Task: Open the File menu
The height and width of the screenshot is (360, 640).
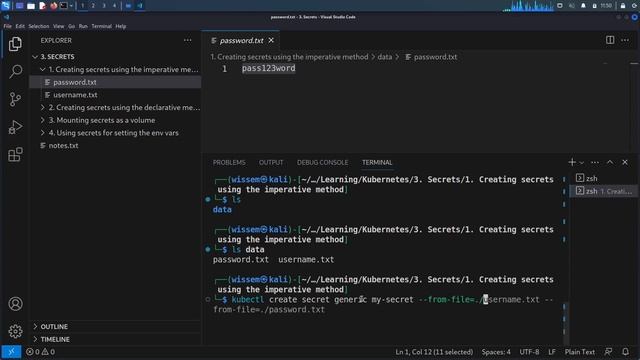Action: 7,26
